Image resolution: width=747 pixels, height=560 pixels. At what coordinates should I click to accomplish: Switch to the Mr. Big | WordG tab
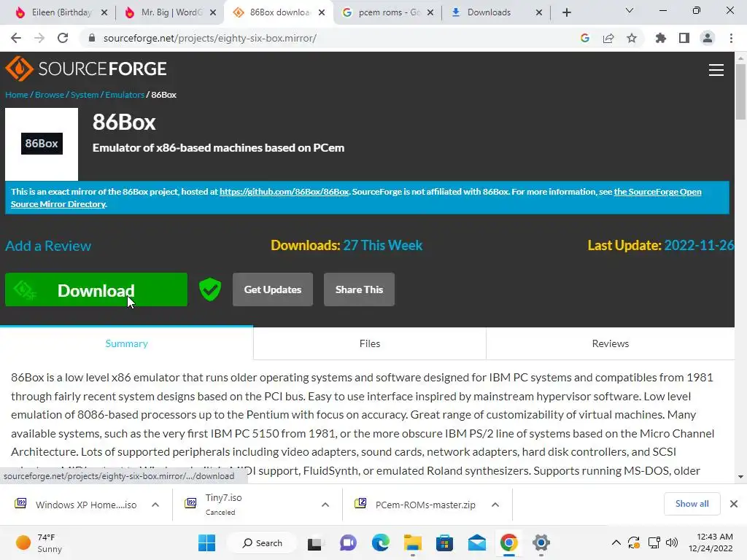[171, 12]
